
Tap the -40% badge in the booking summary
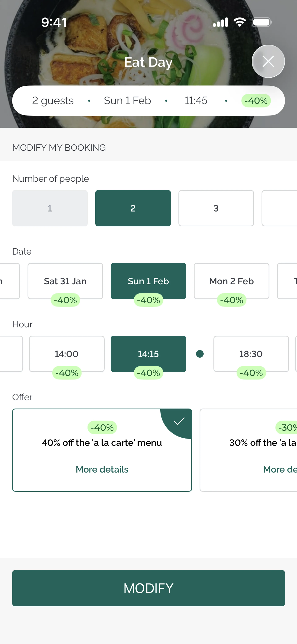click(256, 101)
